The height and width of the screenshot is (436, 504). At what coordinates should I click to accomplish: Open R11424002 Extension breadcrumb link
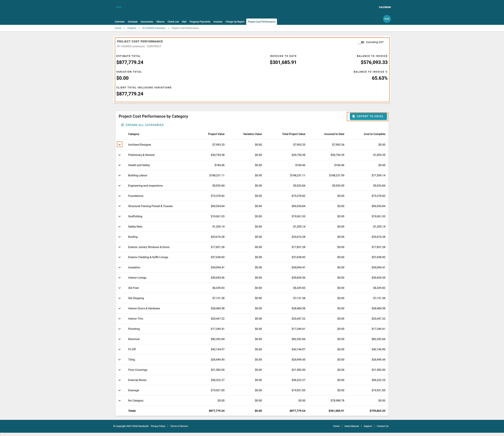coord(154,28)
